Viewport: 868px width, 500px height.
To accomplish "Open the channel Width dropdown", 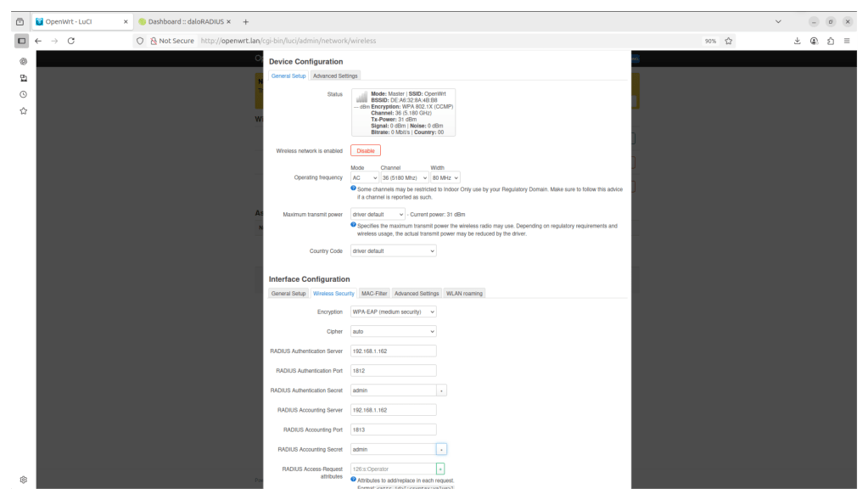I will point(445,177).
